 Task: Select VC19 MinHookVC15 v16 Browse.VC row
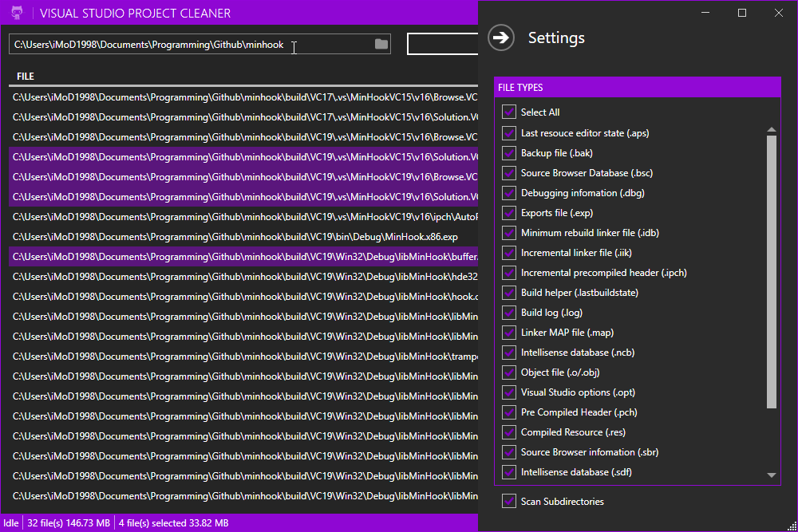243,137
